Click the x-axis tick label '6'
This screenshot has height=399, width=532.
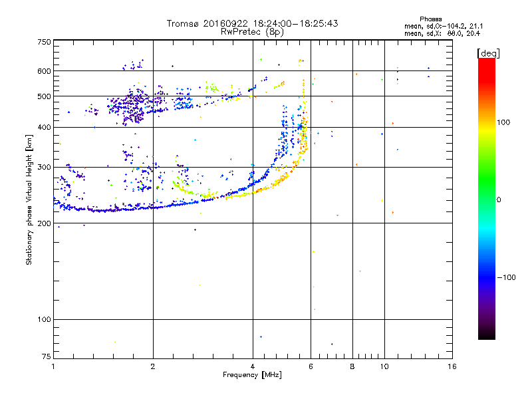pyautogui.click(x=311, y=366)
